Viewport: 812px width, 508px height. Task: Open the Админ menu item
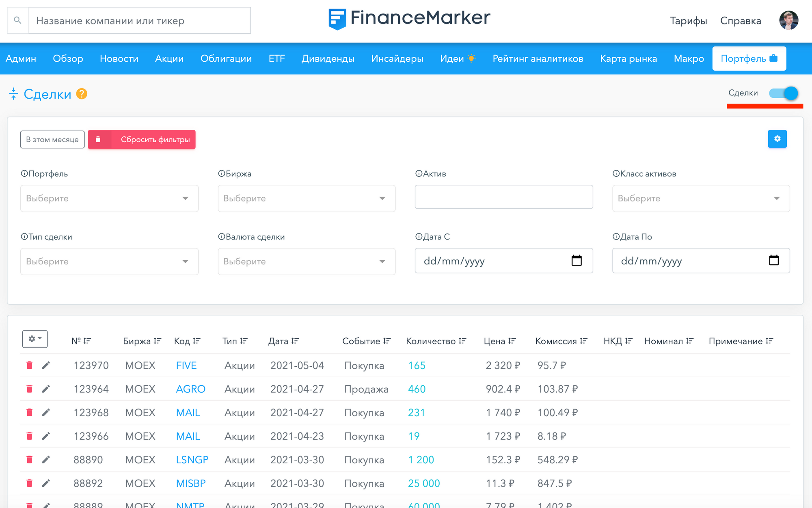[21, 58]
